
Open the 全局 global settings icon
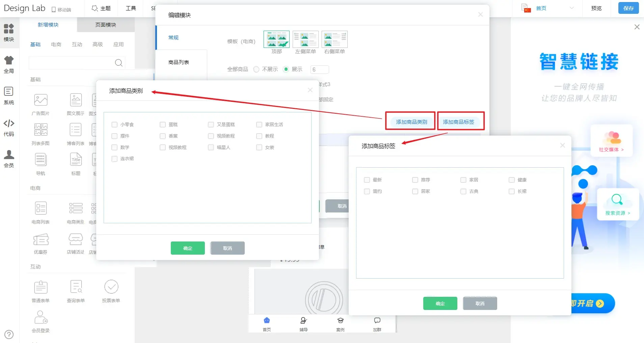pos(9,64)
